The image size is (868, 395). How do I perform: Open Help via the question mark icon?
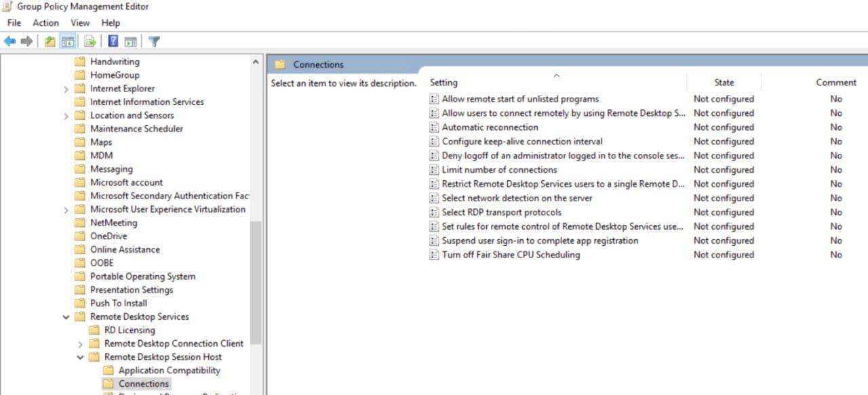coord(113,41)
